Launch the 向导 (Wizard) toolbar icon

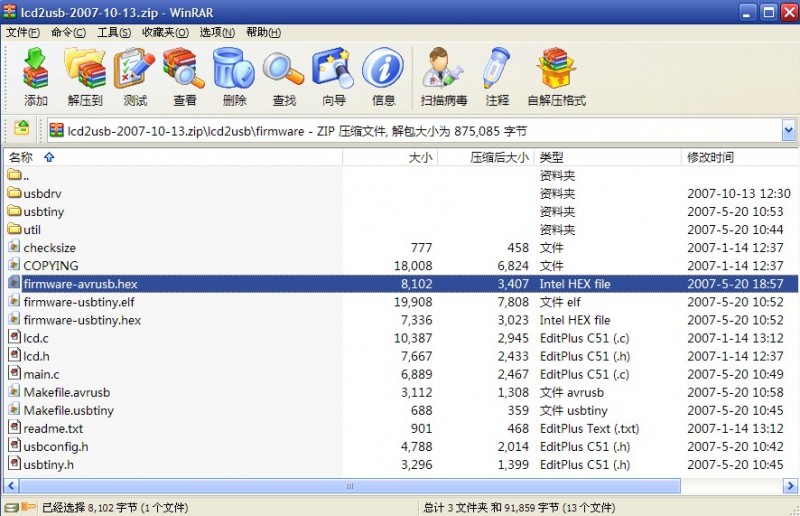click(x=333, y=77)
